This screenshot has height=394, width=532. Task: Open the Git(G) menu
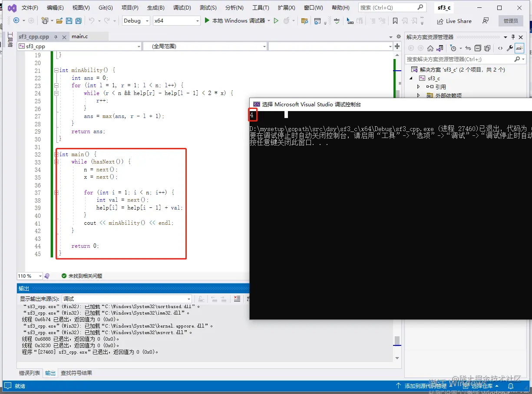coord(106,8)
